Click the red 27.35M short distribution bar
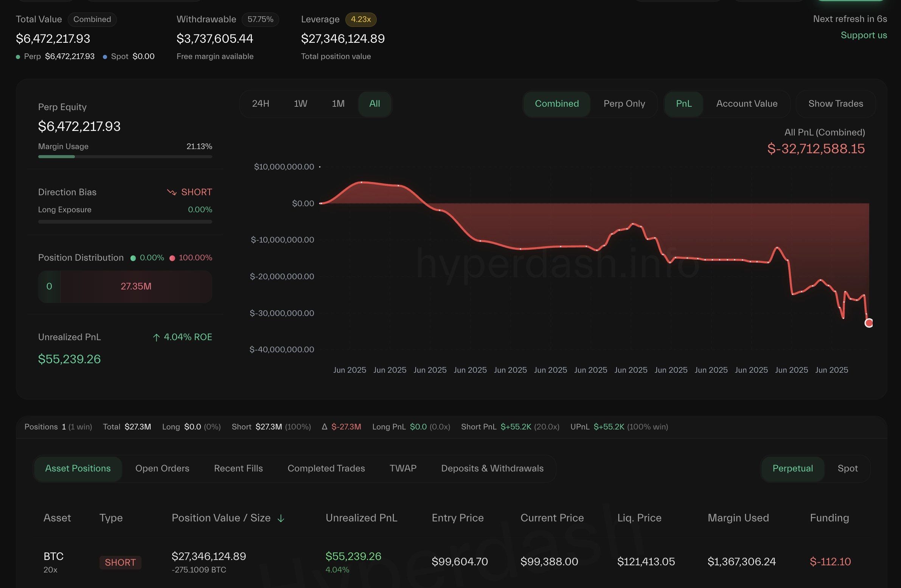Image resolution: width=901 pixels, height=588 pixels. [x=136, y=286]
